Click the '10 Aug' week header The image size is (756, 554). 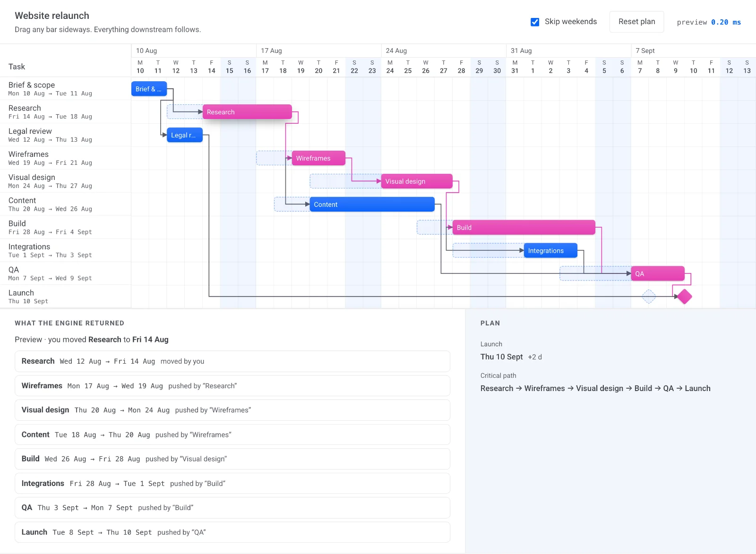click(194, 51)
